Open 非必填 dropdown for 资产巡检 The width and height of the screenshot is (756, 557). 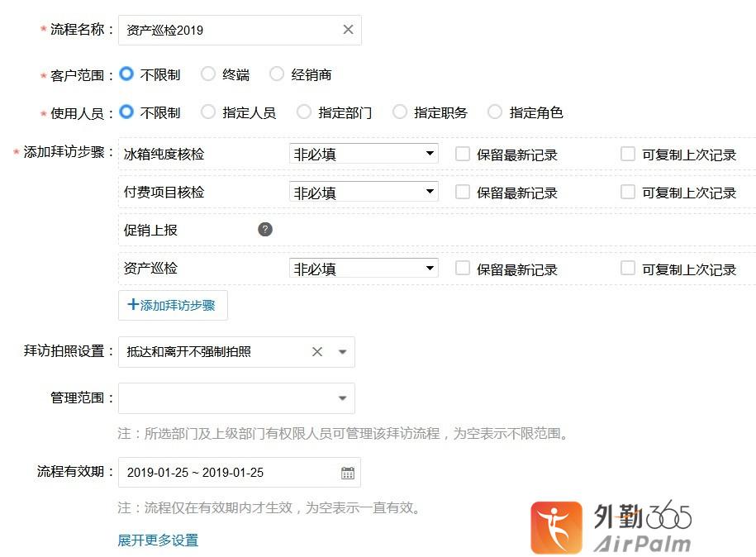pyautogui.click(x=364, y=269)
